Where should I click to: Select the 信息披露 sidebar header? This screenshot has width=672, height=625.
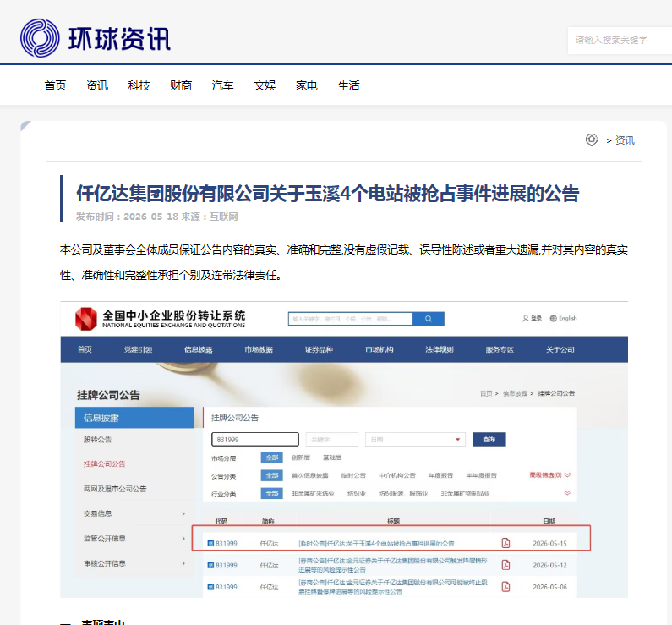[134, 418]
